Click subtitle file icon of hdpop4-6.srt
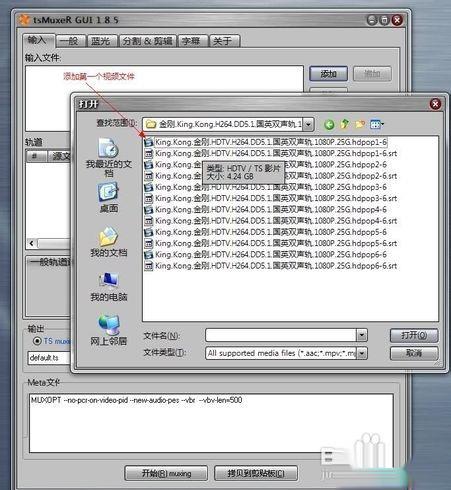This screenshot has width=451, height=490. 149,221
